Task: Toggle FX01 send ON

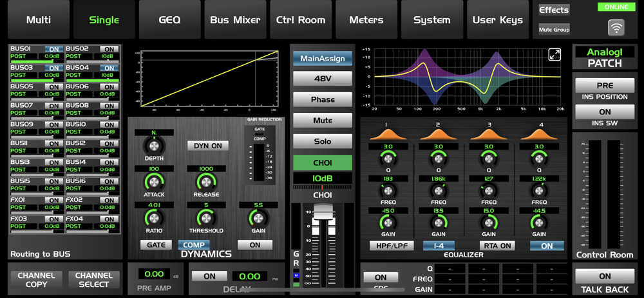Action: pos(54,201)
